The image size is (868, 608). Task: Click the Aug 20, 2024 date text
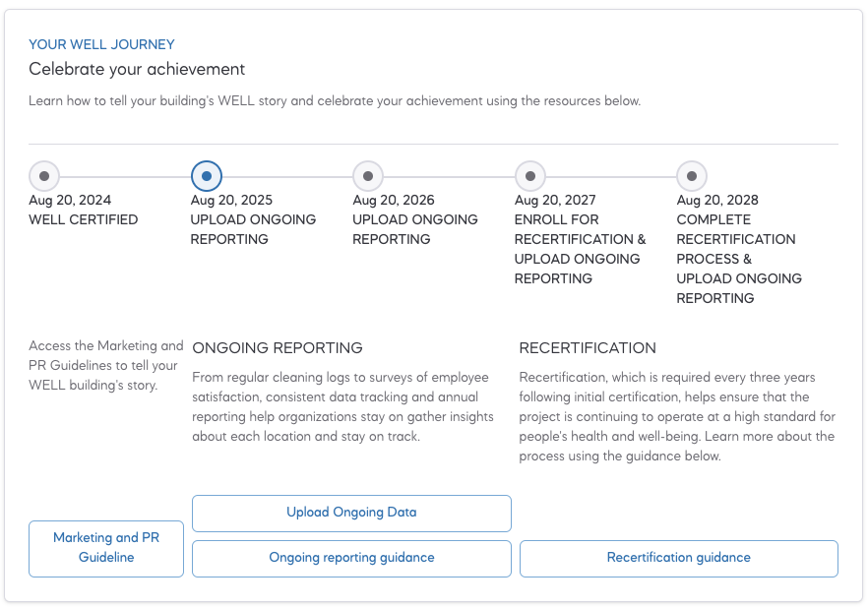[x=70, y=200]
